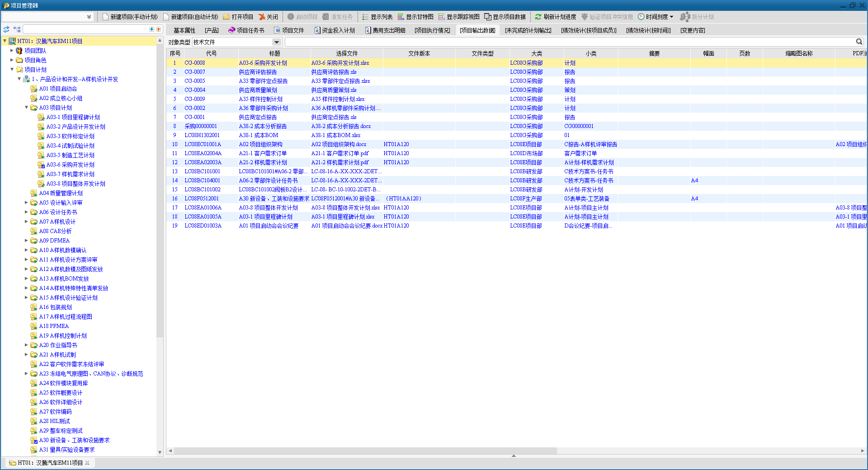868x470 pixels.
Task: Click the blue down-arrow icon in tree search
Action: [x=151, y=29]
